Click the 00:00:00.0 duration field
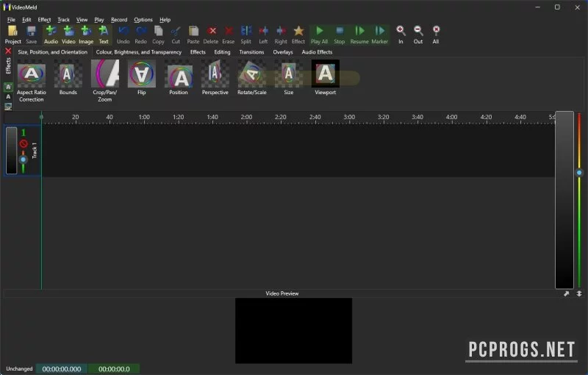This screenshot has width=588, height=375. tap(114, 369)
